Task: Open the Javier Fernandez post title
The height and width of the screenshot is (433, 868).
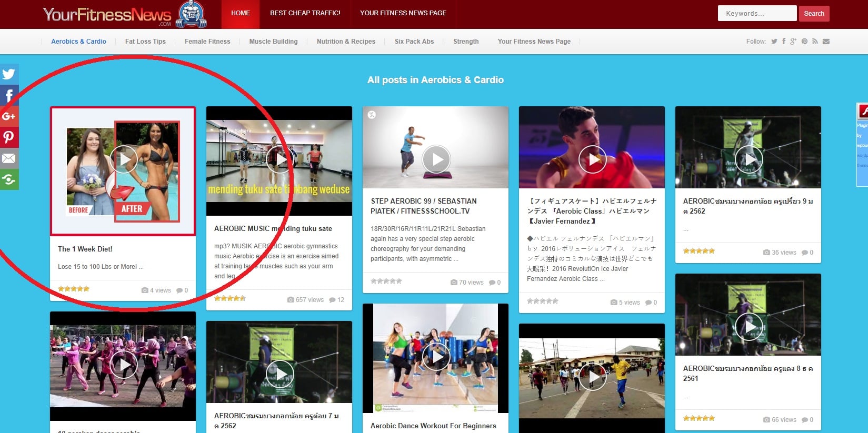Action: point(592,211)
